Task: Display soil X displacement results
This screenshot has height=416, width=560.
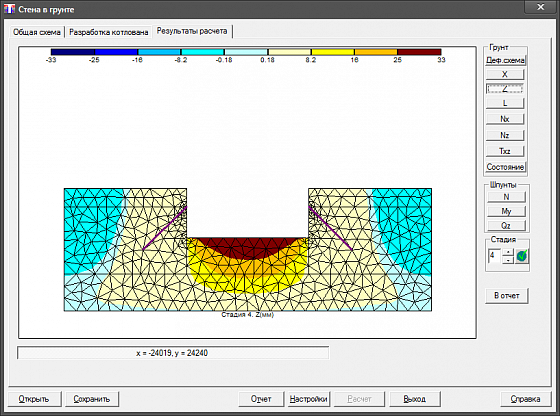Action: point(505,74)
